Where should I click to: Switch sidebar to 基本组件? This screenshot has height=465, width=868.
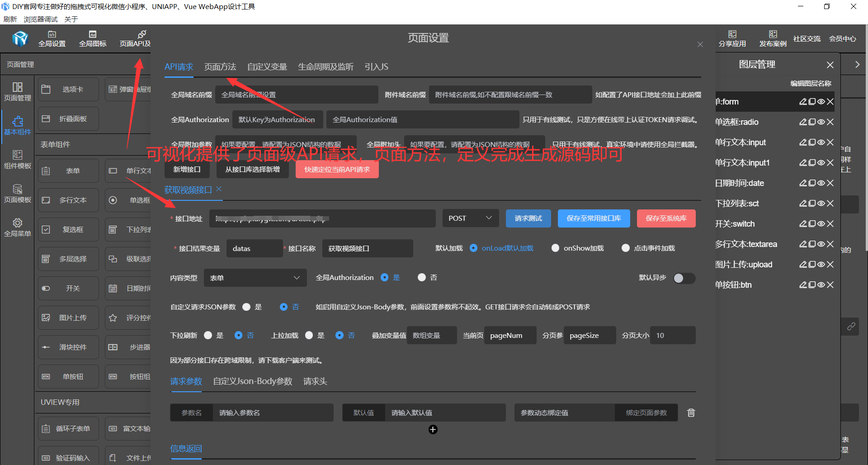(x=18, y=125)
